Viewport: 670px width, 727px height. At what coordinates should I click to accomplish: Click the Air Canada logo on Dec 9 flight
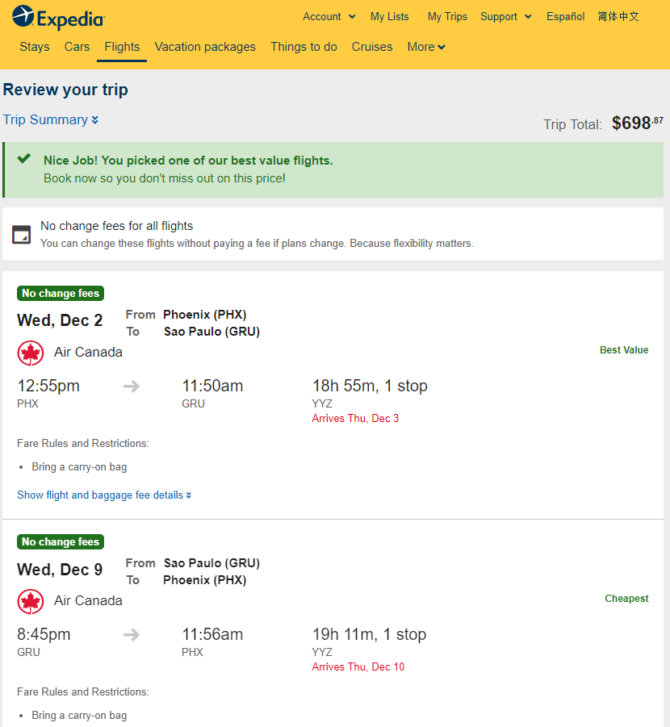pos(31,601)
